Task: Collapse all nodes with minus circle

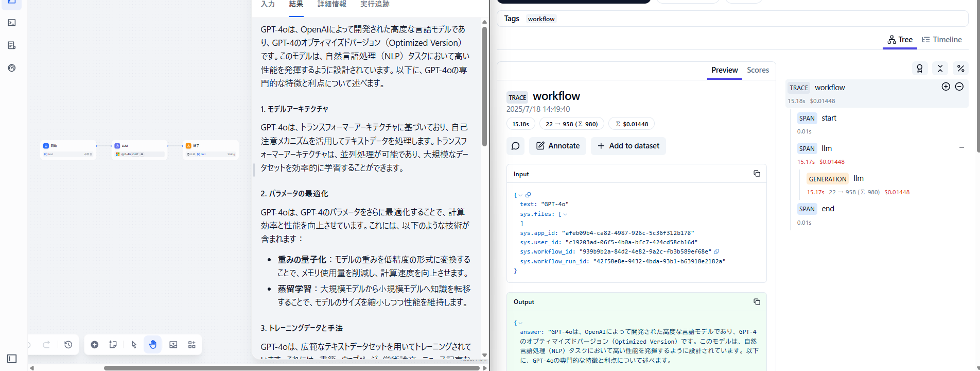Action: [959, 87]
